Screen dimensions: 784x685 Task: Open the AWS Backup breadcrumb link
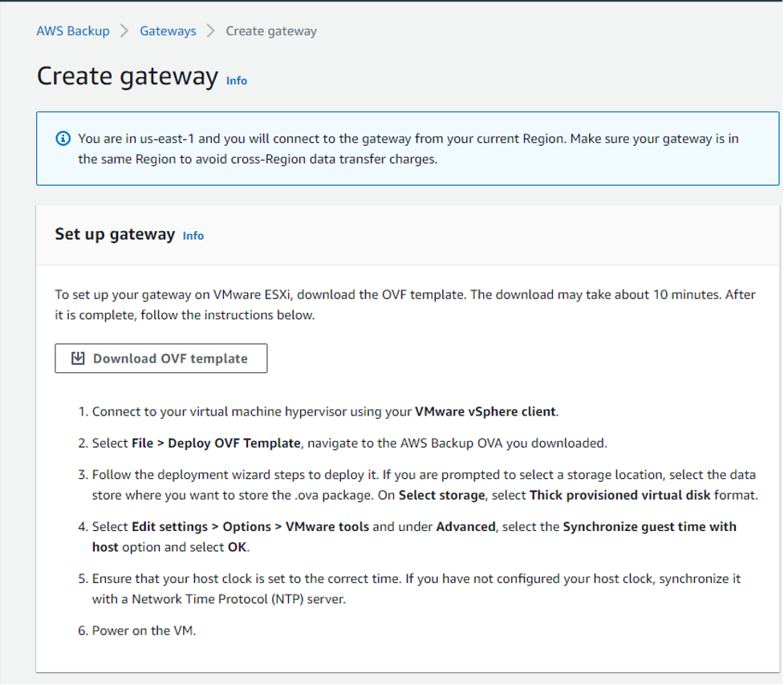[73, 30]
